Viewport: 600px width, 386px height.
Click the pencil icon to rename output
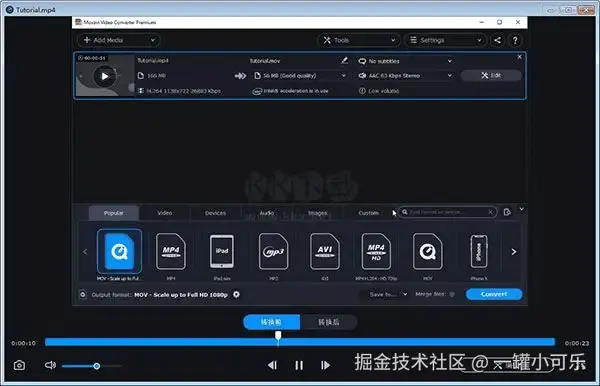344,60
